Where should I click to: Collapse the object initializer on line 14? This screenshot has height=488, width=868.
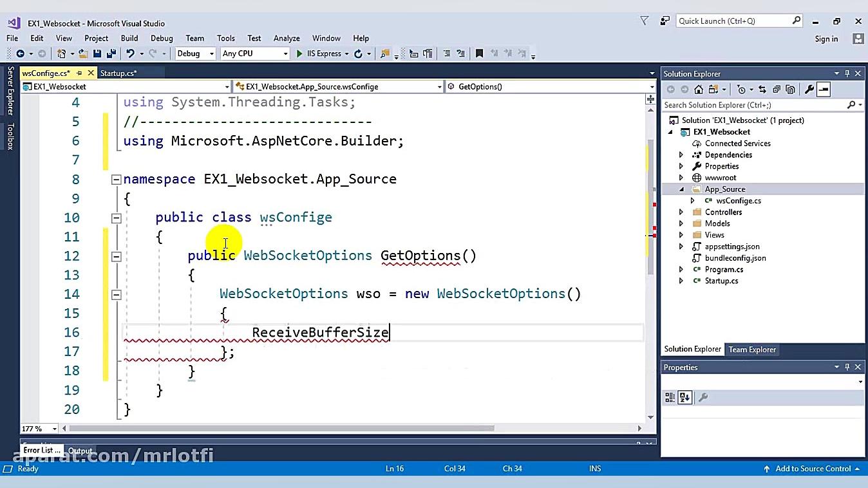[x=116, y=295]
